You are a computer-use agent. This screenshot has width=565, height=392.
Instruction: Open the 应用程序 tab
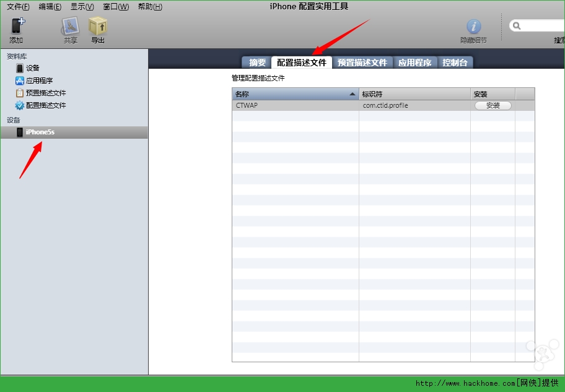pyautogui.click(x=414, y=63)
